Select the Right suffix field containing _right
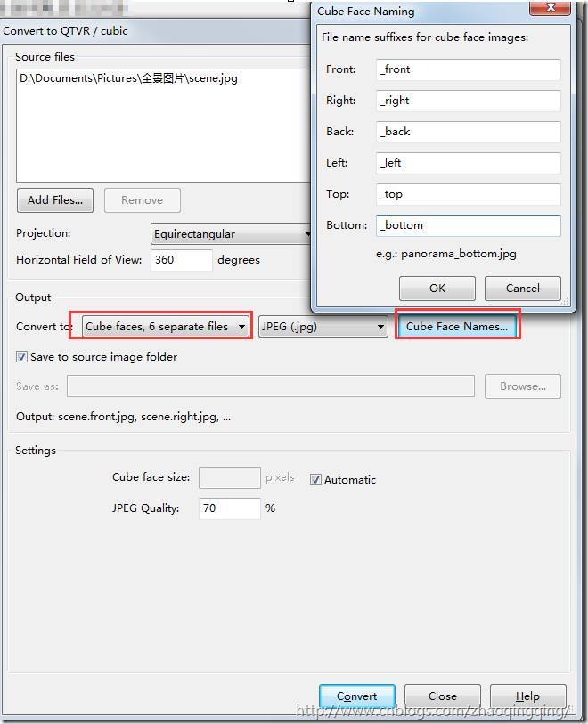The height and width of the screenshot is (724, 588). point(468,101)
